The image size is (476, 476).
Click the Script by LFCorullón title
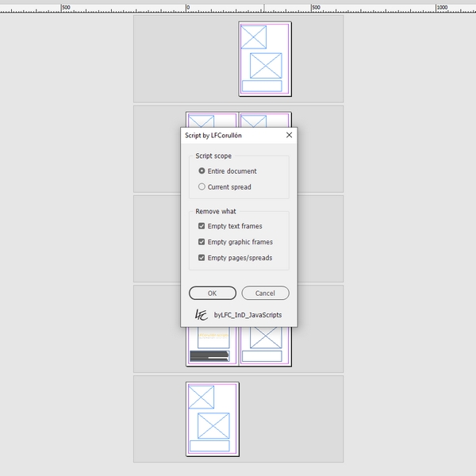tap(213, 136)
